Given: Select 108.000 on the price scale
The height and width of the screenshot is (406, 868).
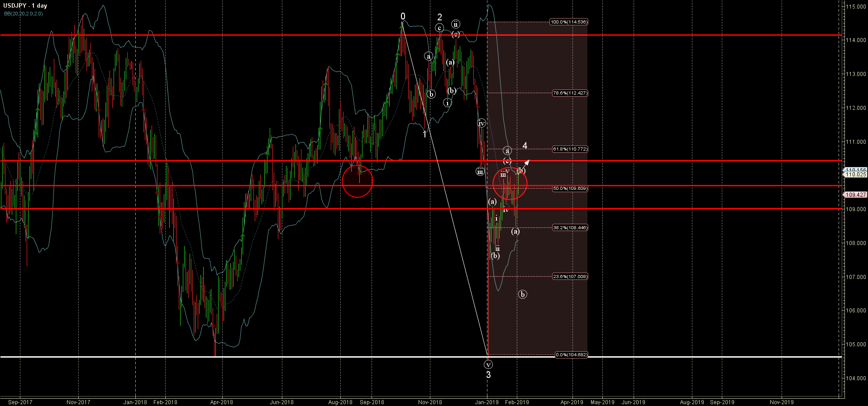Looking at the screenshot, I should click(855, 243).
